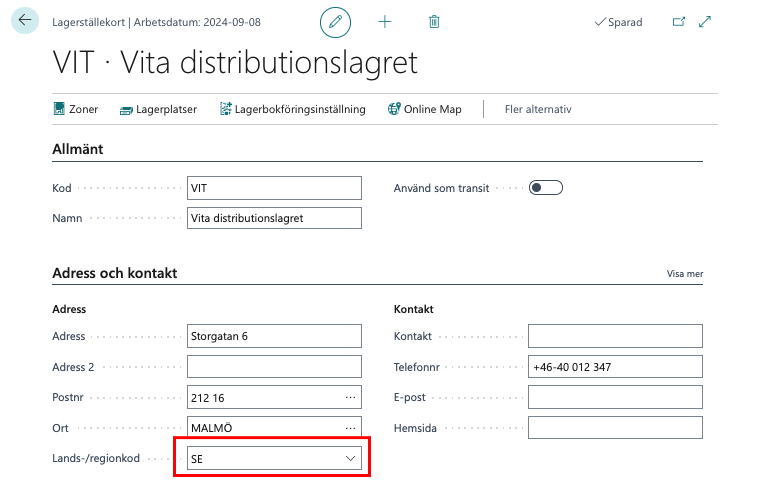Click the back arrow button
Viewport: 763px width, 481px height.
pos(25,21)
